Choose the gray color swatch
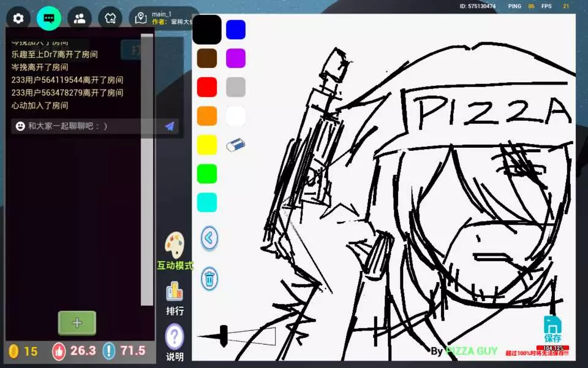Screen dimensions: 588x368 [236, 87]
